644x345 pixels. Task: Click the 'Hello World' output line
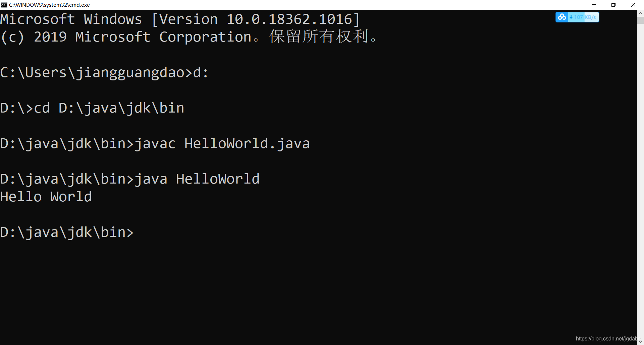pos(46,197)
